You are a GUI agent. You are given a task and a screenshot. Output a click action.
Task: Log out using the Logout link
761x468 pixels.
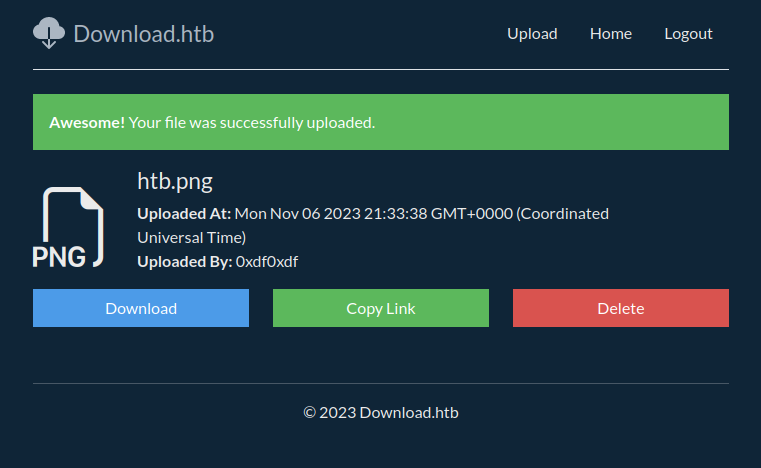pos(688,34)
